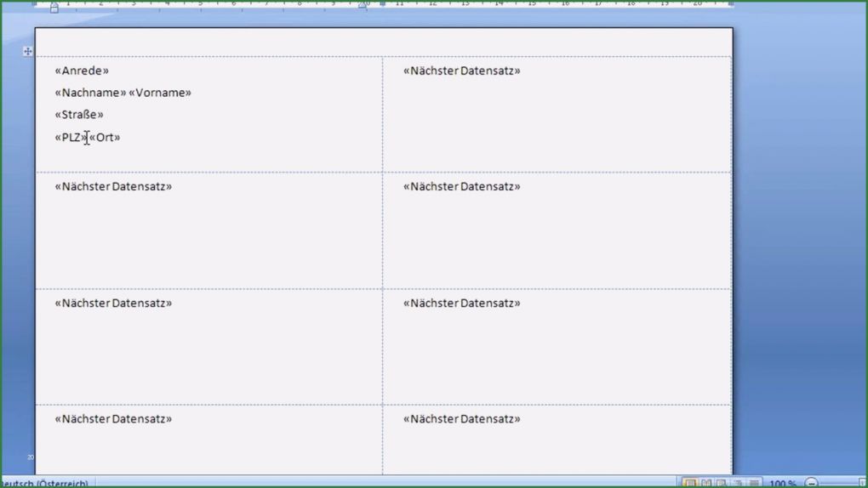Click the zoom out minus button
Screen dimensions: 868x488
[811, 484]
